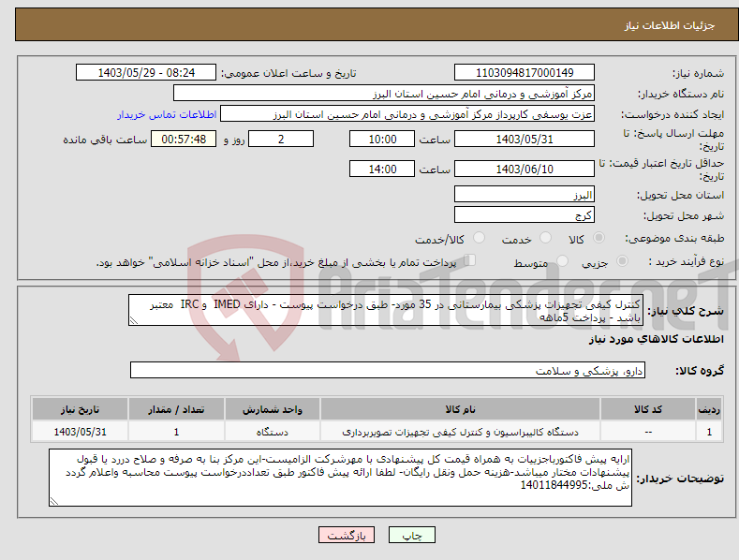Screen dimensions: 739x560
Task: Open the اطلاعات تماس خریدار link
Action: tap(167, 114)
